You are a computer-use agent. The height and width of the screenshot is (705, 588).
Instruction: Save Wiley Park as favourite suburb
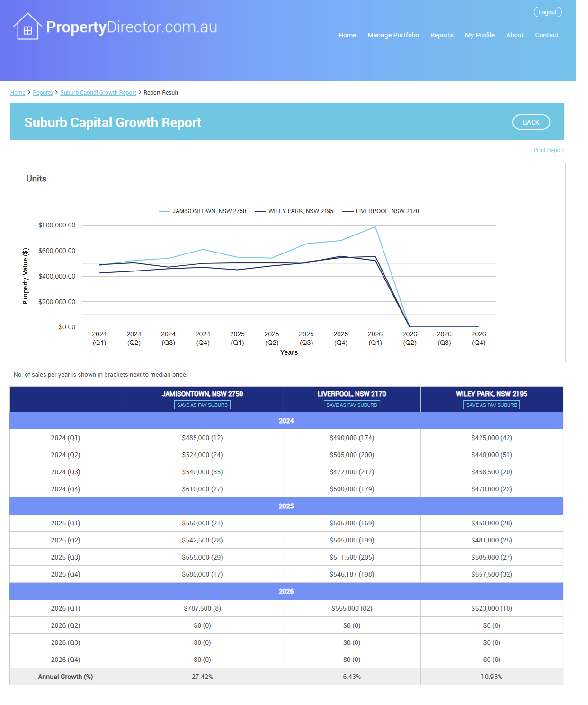click(x=491, y=405)
